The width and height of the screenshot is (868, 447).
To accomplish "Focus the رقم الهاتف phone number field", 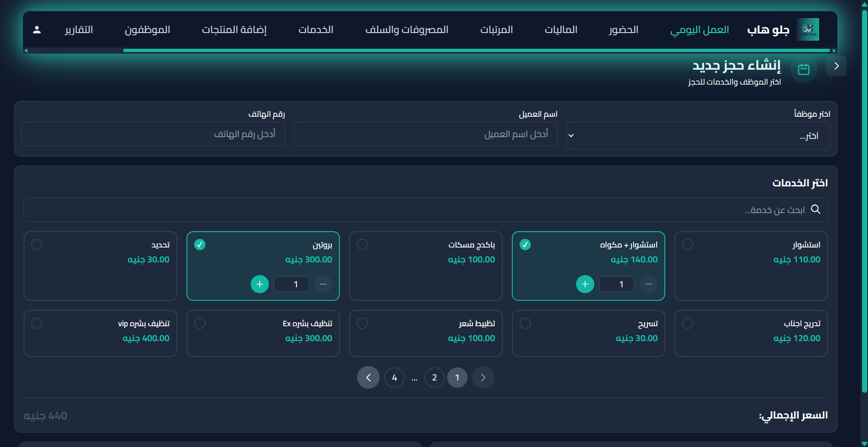I will coord(153,134).
